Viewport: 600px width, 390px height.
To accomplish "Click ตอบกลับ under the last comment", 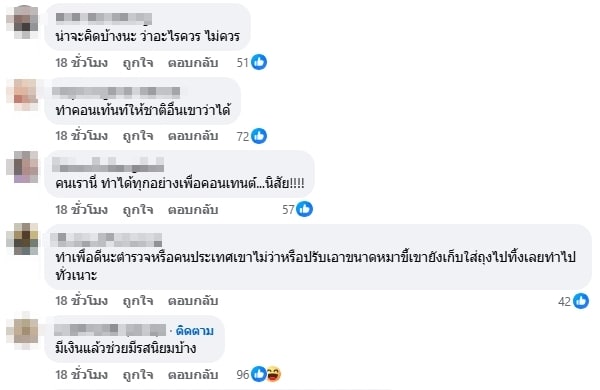I will (x=193, y=374).
